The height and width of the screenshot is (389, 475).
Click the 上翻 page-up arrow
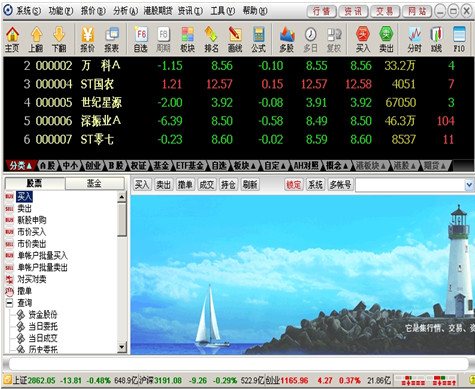36,39
